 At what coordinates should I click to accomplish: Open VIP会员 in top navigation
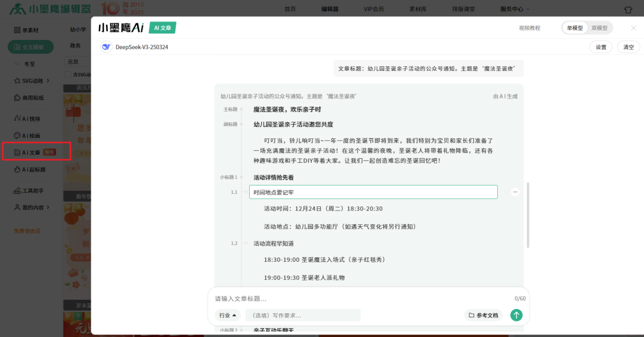[x=374, y=9]
